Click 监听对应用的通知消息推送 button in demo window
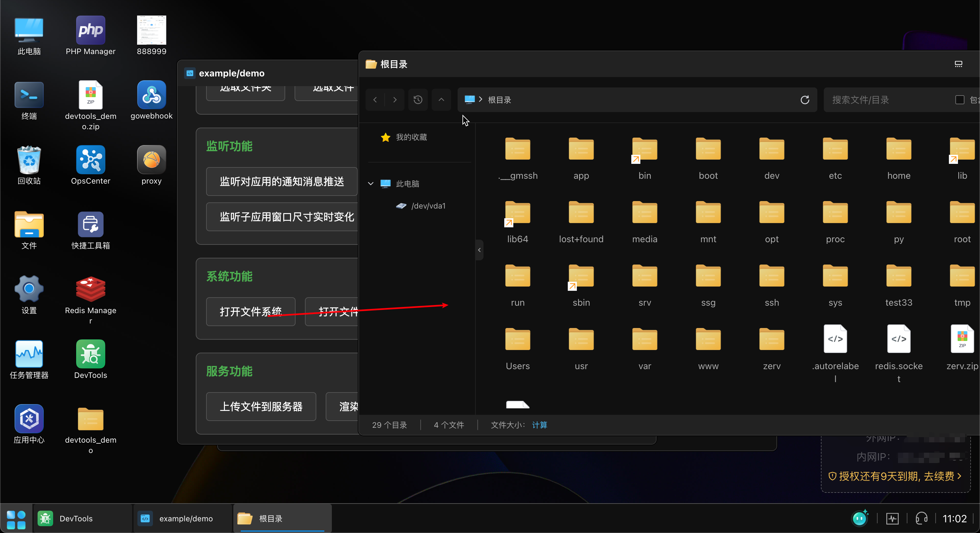 click(x=282, y=181)
